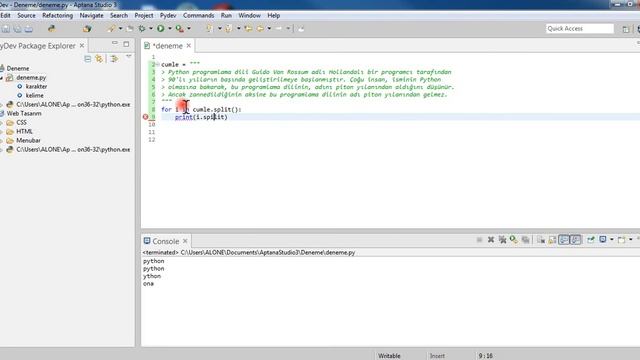Image resolution: width=640 pixels, height=360 pixels.
Task: Click the 9 : 16 cursor position status
Action: click(x=485, y=356)
